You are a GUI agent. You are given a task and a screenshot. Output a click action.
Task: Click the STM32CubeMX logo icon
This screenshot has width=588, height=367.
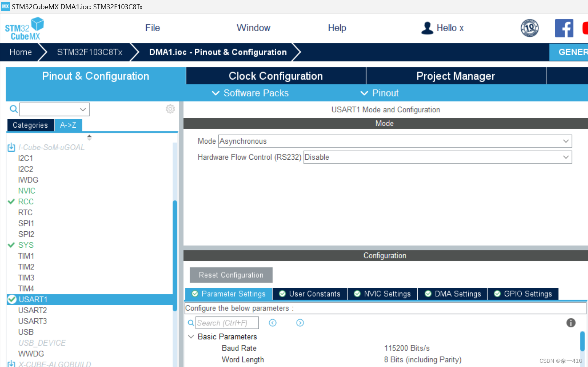tap(24, 29)
